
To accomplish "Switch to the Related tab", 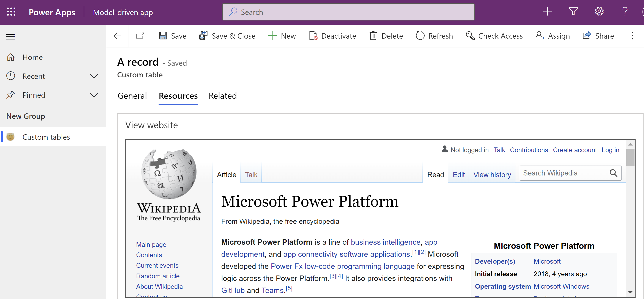I will click(223, 96).
